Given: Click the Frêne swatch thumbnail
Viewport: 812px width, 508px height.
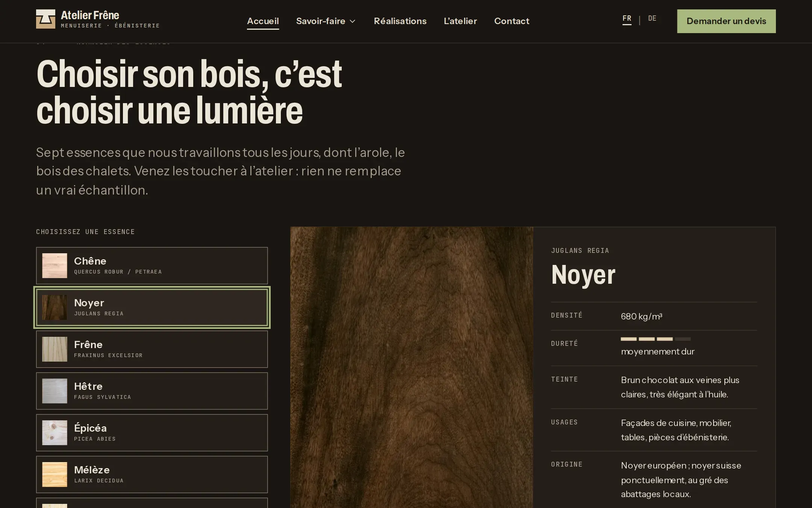Looking at the screenshot, I should (x=55, y=349).
